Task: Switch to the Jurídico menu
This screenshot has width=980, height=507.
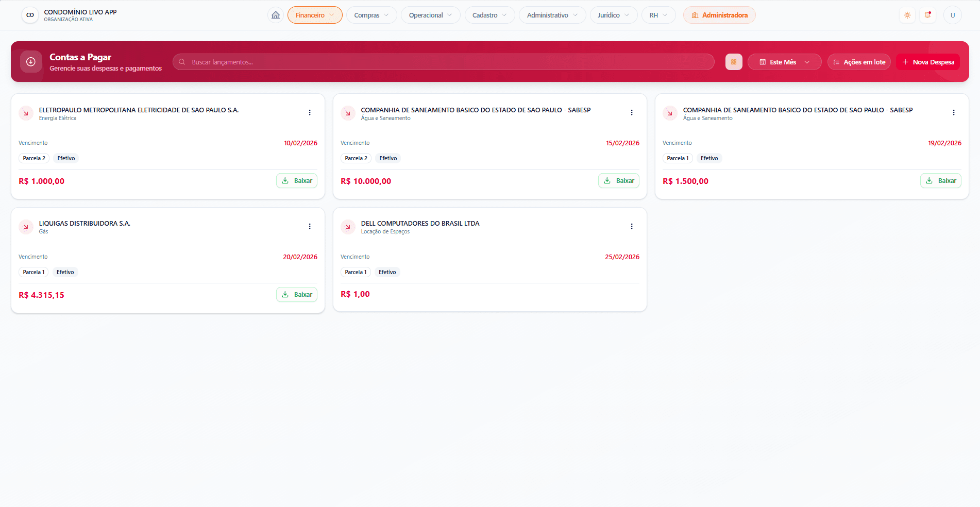Action: [x=613, y=15]
